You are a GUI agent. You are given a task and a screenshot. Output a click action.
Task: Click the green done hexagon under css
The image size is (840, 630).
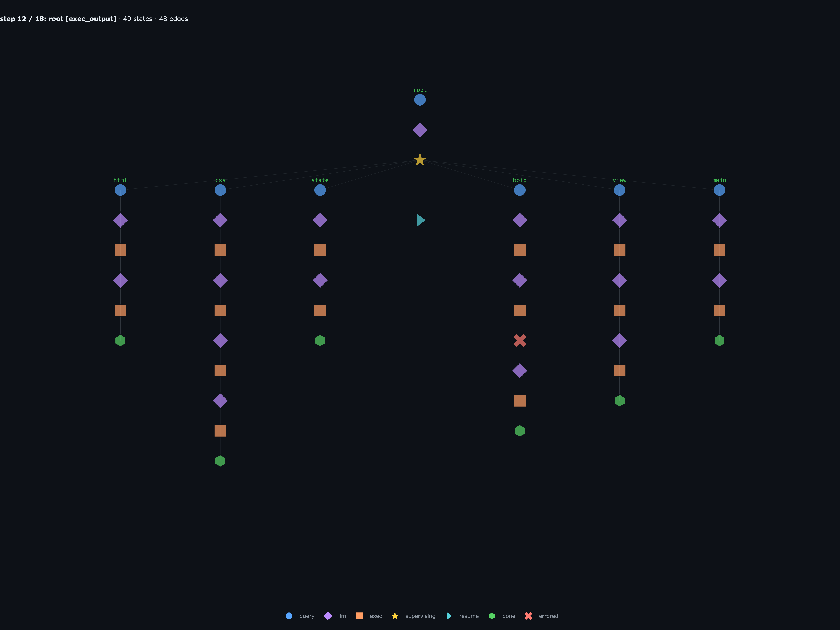pos(220,461)
